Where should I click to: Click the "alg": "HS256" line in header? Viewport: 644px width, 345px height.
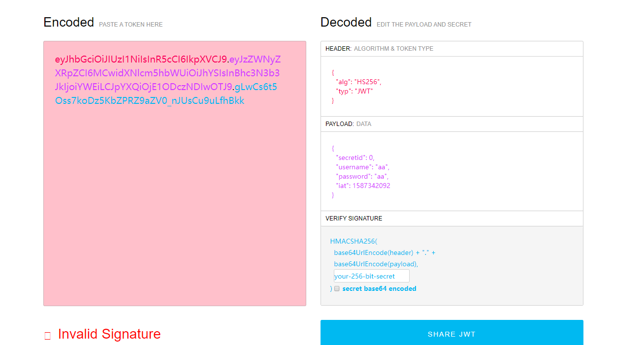point(358,82)
